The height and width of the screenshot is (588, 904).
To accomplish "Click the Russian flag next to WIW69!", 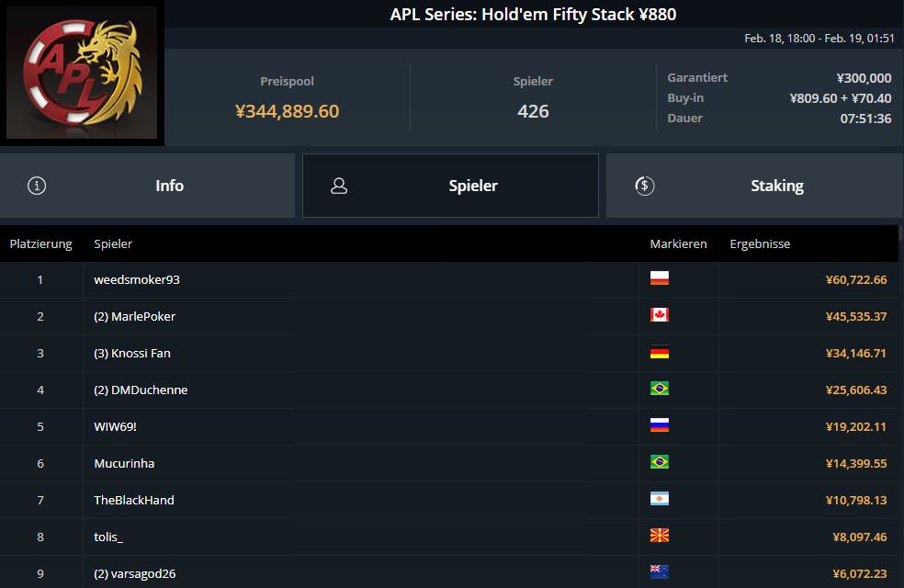I will pos(659,426).
